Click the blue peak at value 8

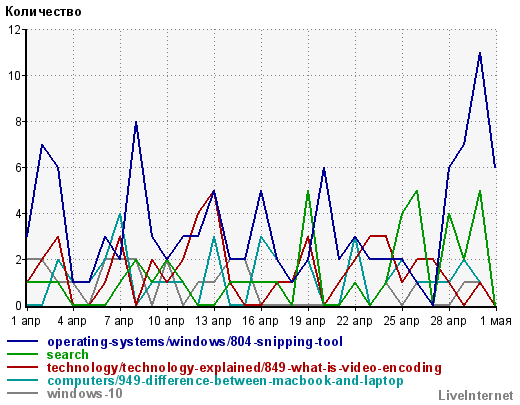pyautogui.click(x=136, y=122)
